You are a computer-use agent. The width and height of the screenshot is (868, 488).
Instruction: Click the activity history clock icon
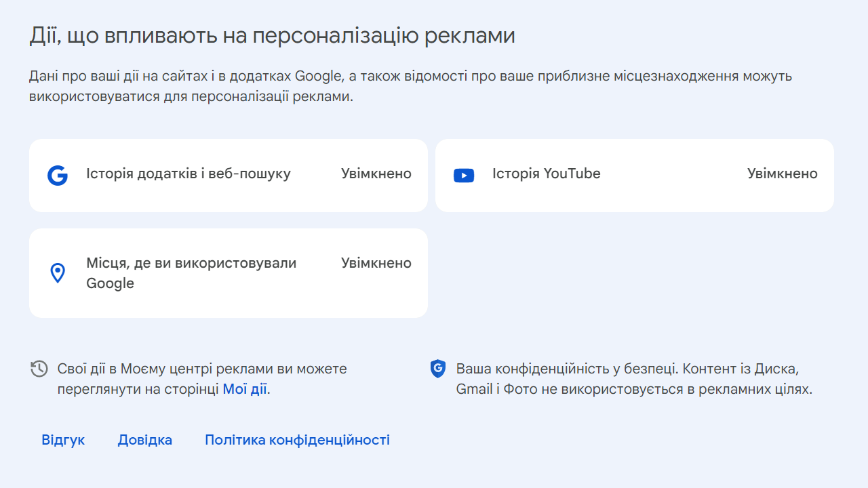(38, 369)
